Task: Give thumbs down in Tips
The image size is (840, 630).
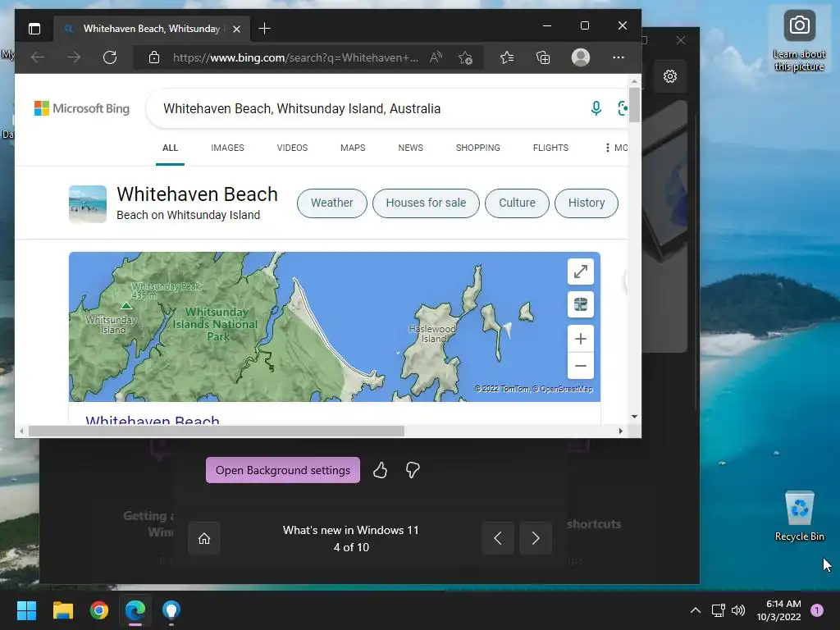Action: coord(413,470)
